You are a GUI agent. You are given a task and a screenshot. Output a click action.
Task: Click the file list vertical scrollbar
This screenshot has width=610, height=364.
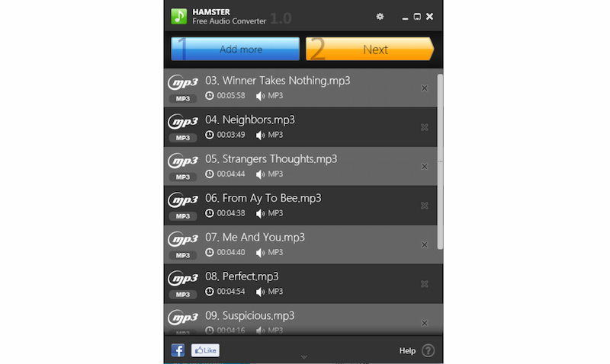pyautogui.click(x=440, y=161)
